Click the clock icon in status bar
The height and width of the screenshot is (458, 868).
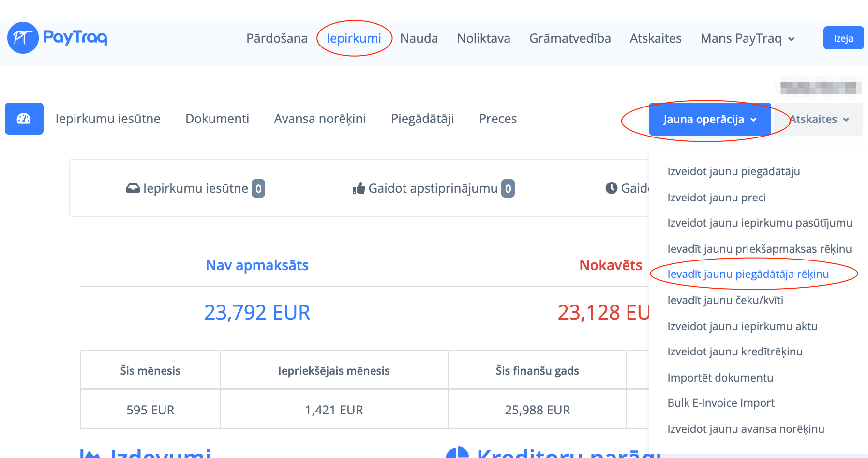(x=611, y=188)
